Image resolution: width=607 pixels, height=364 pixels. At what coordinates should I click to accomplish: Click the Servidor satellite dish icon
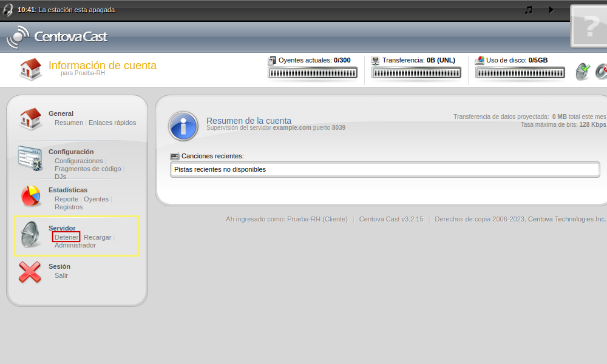(30, 235)
